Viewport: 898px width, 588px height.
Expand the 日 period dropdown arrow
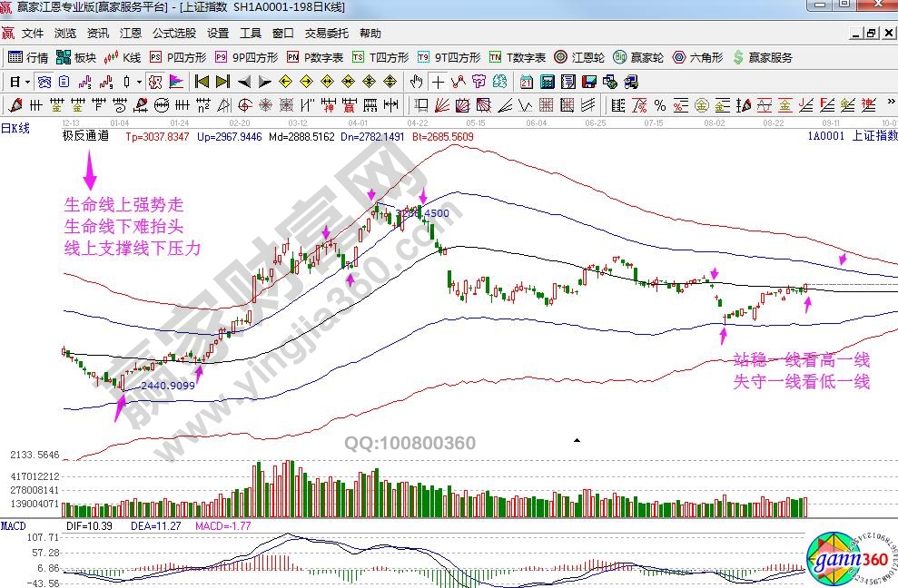(27, 81)
